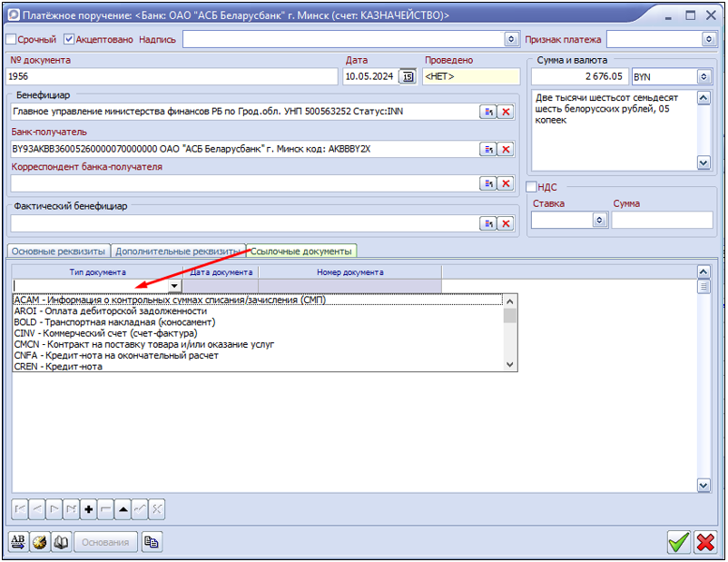Add a new row with the plus button
Screen dimensions: 728x562
point(89,509)
